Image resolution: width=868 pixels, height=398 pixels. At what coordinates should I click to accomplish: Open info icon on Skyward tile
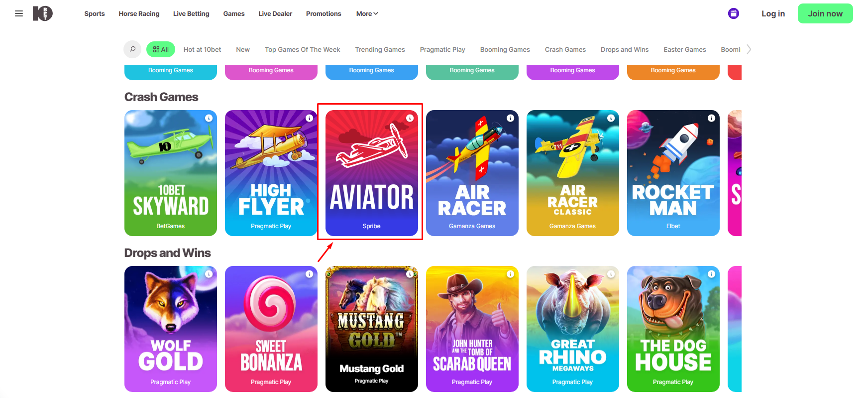[x=209, y=118]
